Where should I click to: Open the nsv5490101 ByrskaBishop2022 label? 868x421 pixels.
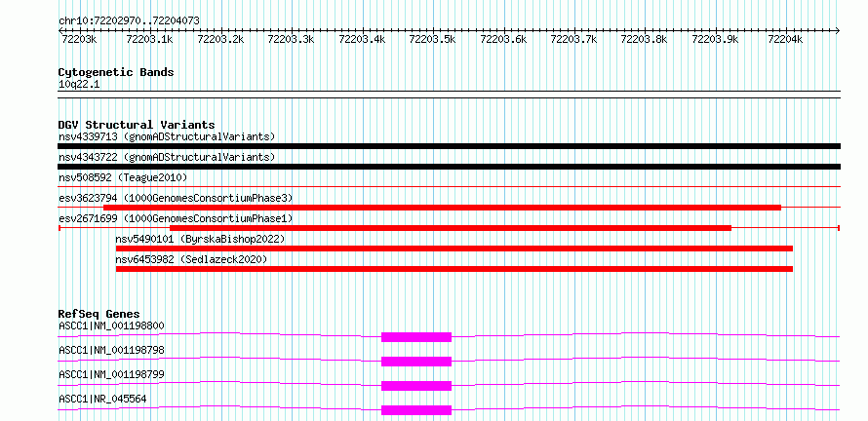click(x=200, y=239)
